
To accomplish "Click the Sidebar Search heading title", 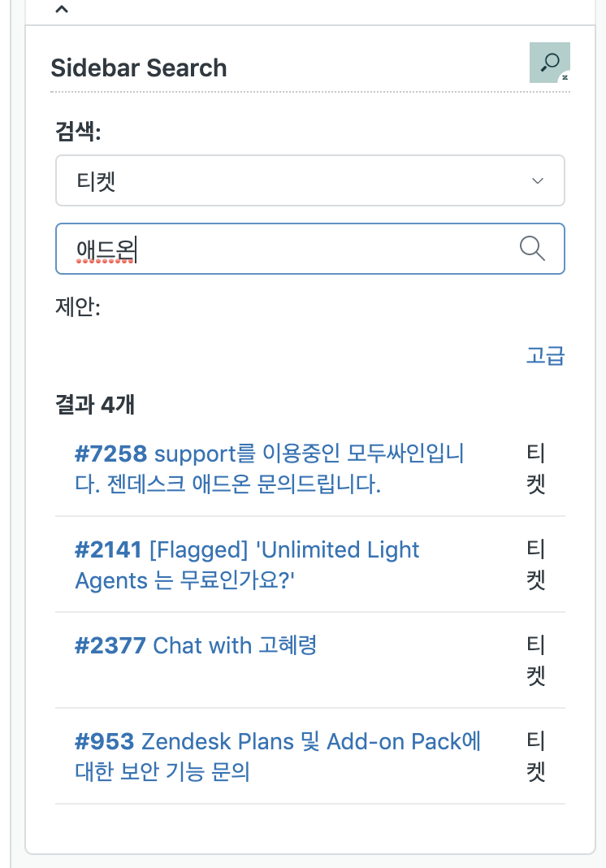I will (x=139, y=68).
